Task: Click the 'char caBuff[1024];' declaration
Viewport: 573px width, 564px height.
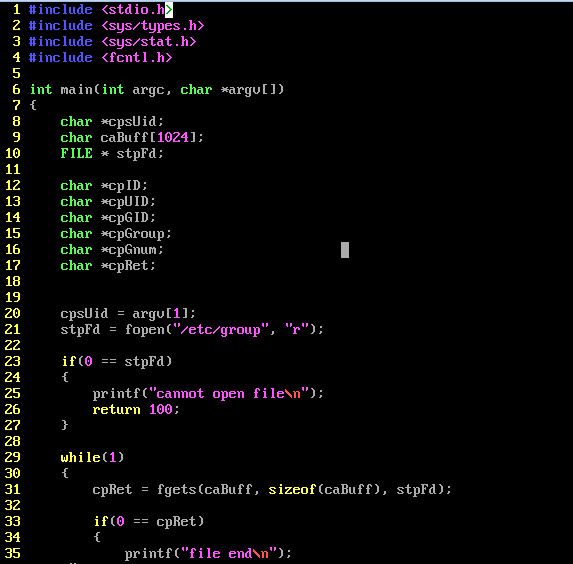Action: pos(132,138)
